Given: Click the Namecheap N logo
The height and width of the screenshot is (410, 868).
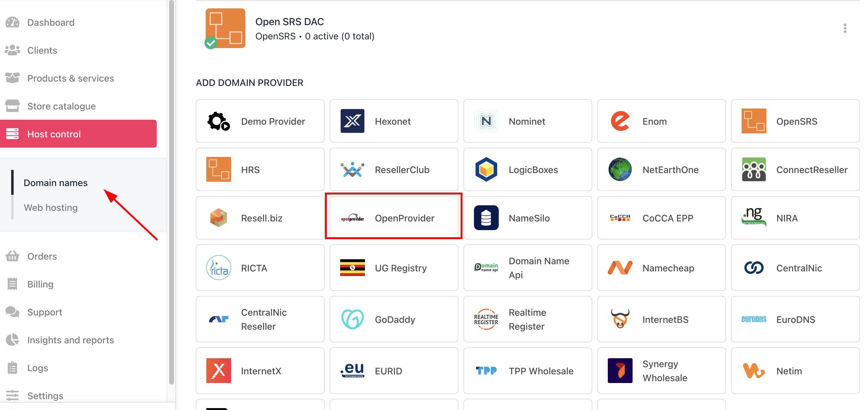Looking at the screenshot, I should [620, 268].
